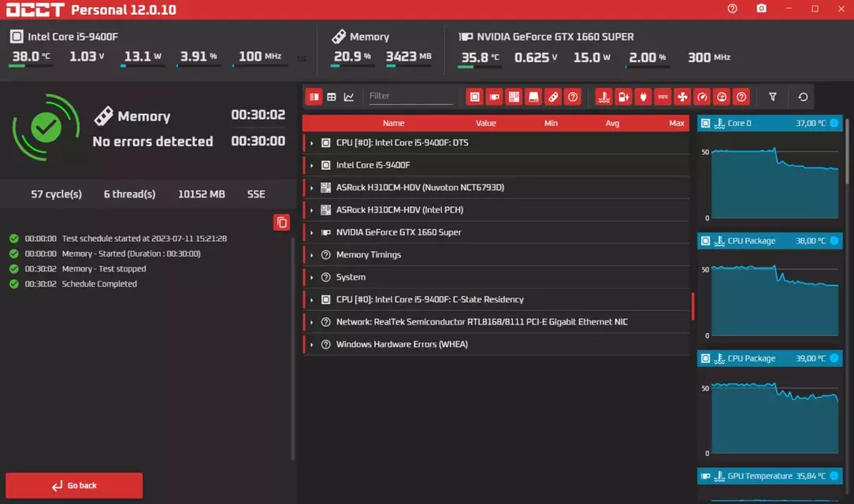854x504 pixels.
Task: Sort by the Value column header
Action: [486, 123]
